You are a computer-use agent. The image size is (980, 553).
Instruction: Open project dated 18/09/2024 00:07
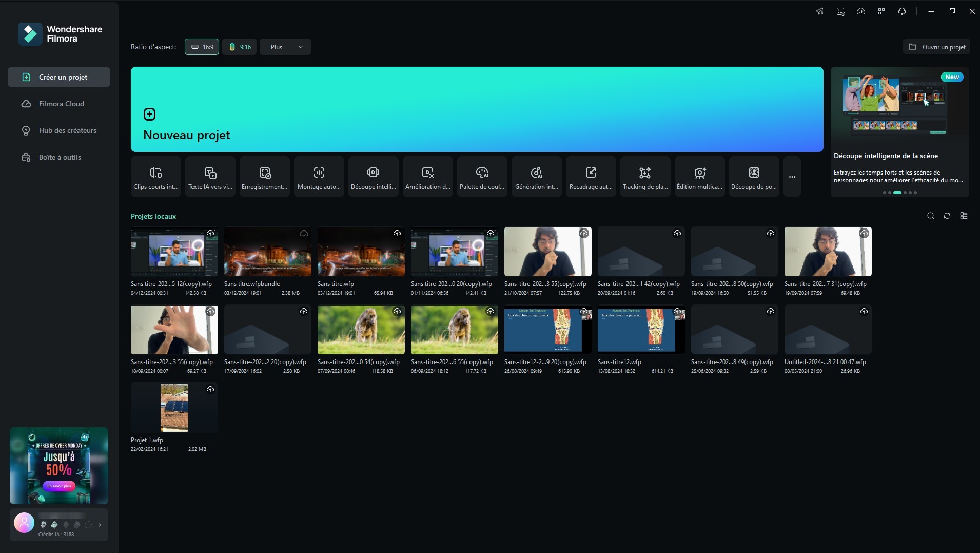tap(174, 330)
